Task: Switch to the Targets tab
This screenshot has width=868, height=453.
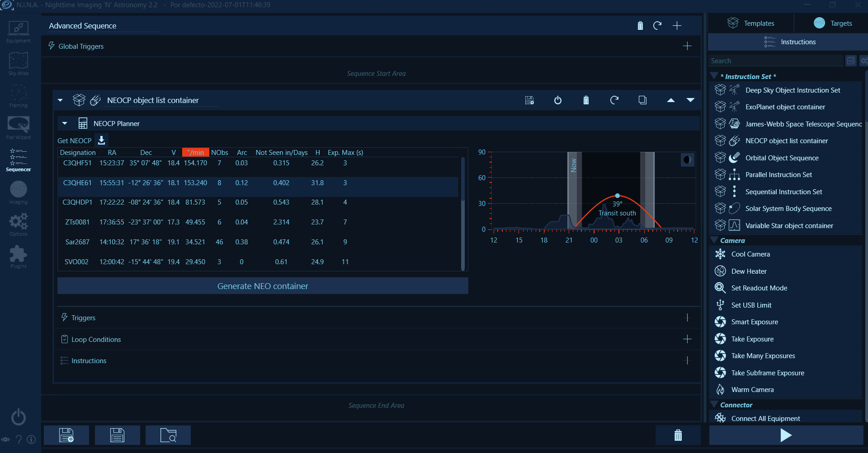Action: pyautogui.click(x=832, y=23)
